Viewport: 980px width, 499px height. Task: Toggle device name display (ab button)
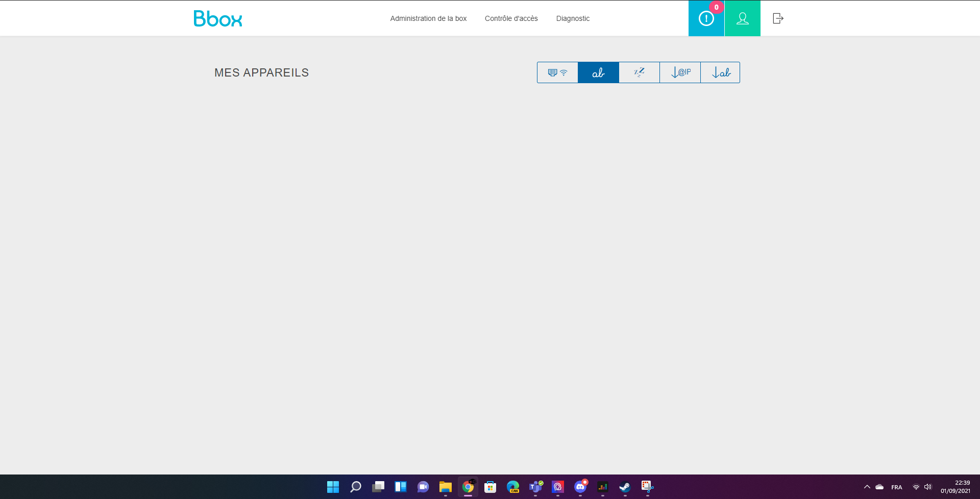[x=598, y=72]
